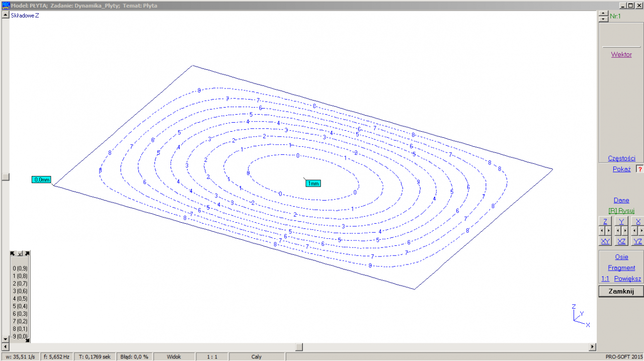644x361 pixels.
Task: Increase the mode number Nr with up arrow
Action: 604,14
